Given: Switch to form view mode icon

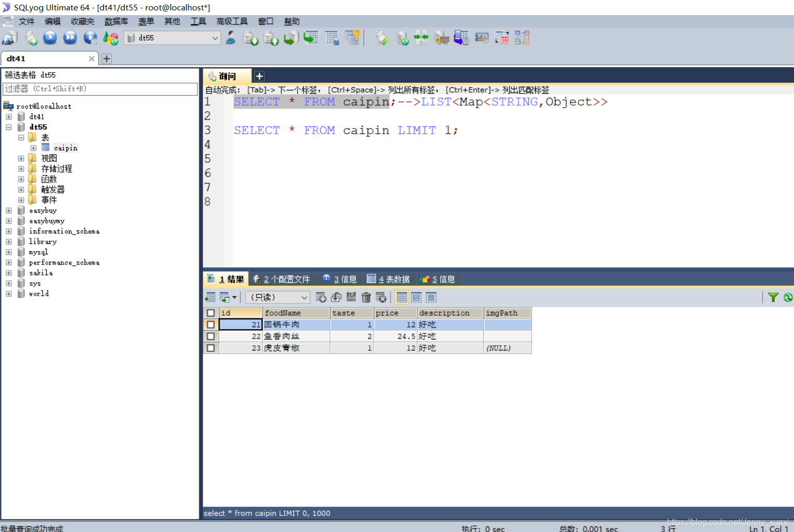Looking at the screenshot, I should (416, 297).
